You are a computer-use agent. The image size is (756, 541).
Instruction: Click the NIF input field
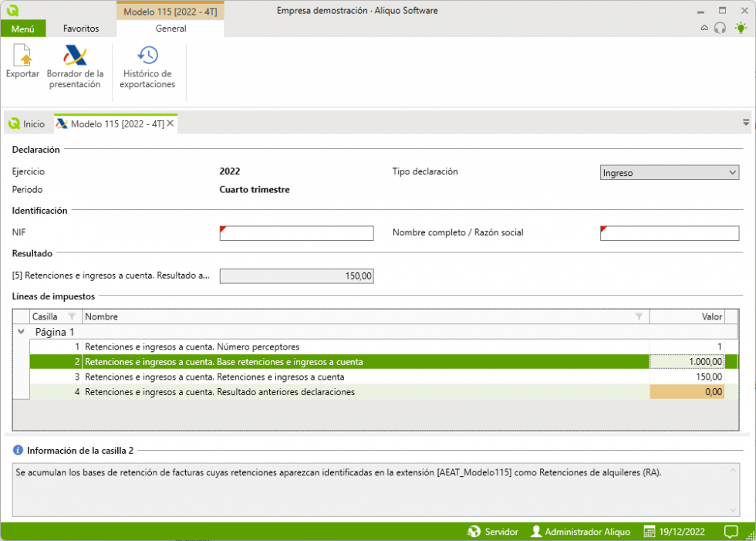(x=296, y=233)
